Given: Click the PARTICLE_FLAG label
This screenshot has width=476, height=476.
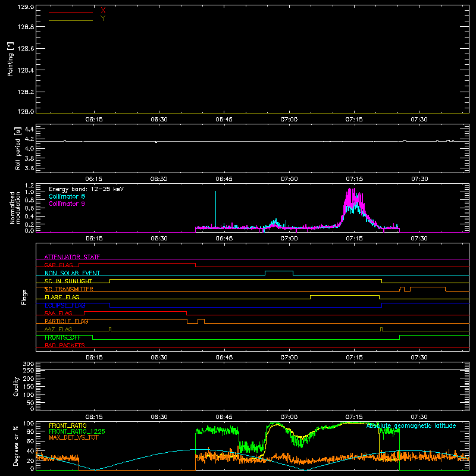Looking at the screenshot, I should click(67, 321).
